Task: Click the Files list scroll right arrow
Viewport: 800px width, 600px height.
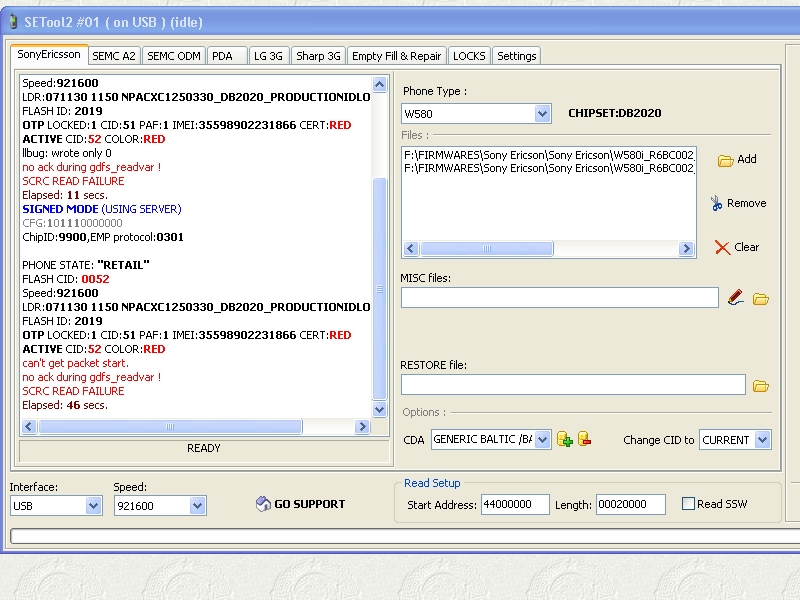Action: pos(686,248)
